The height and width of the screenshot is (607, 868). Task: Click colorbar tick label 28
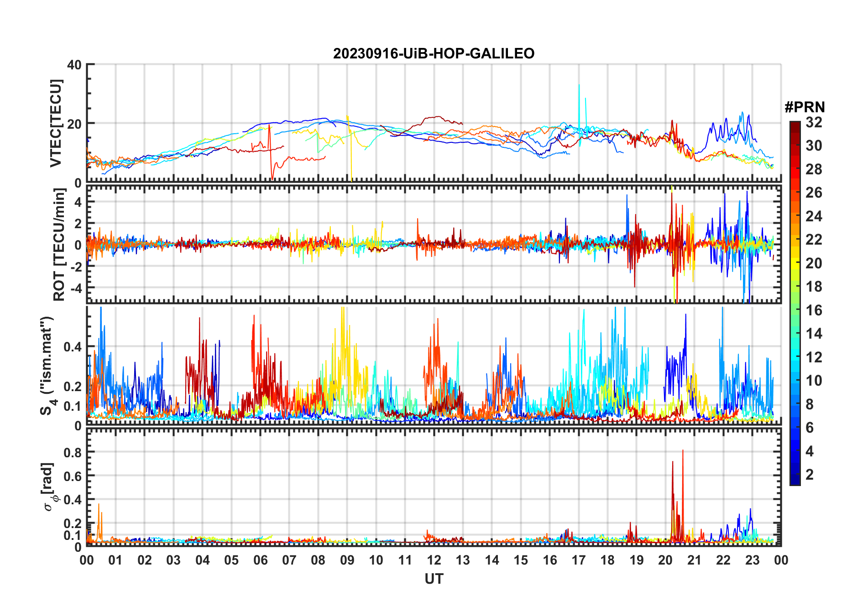[x=814, y=169]
